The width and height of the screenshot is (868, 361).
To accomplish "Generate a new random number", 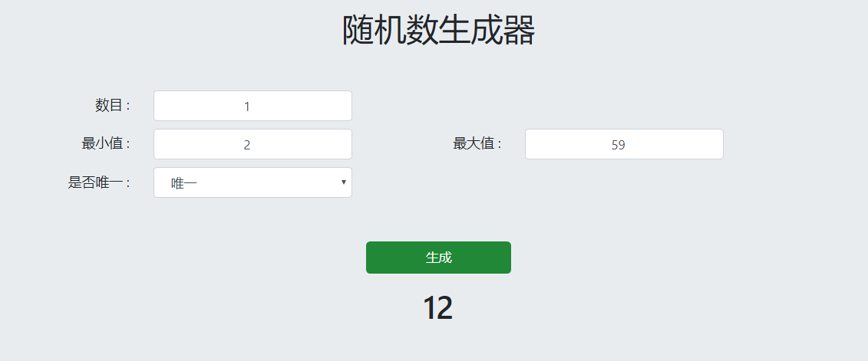I will 438,258.
